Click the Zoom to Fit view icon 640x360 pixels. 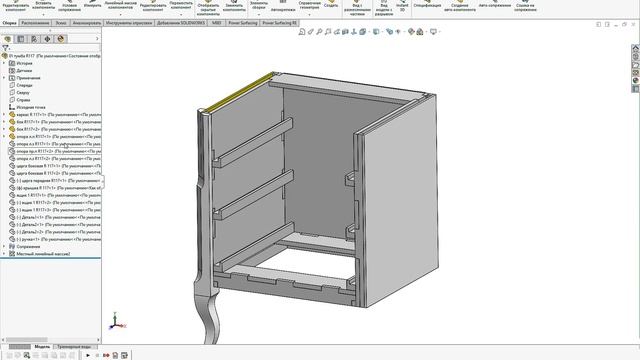[x=302, y=31]
